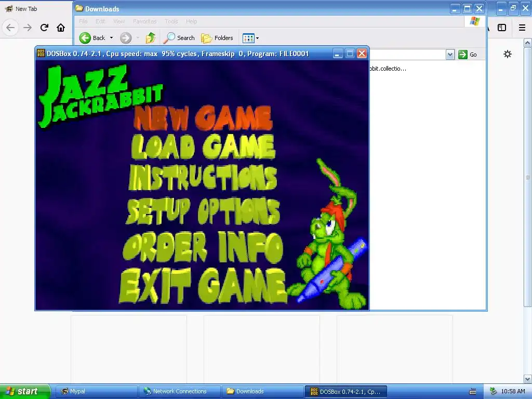Image resolution: width=532 pixels, height=399 pixels.
Task: Close the DOSBox window
Action: pyautogui.click(x=362, y=54)
